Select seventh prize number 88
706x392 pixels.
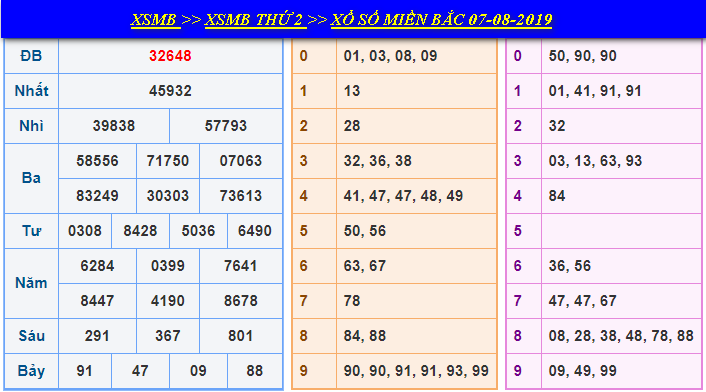pos(254,371)
